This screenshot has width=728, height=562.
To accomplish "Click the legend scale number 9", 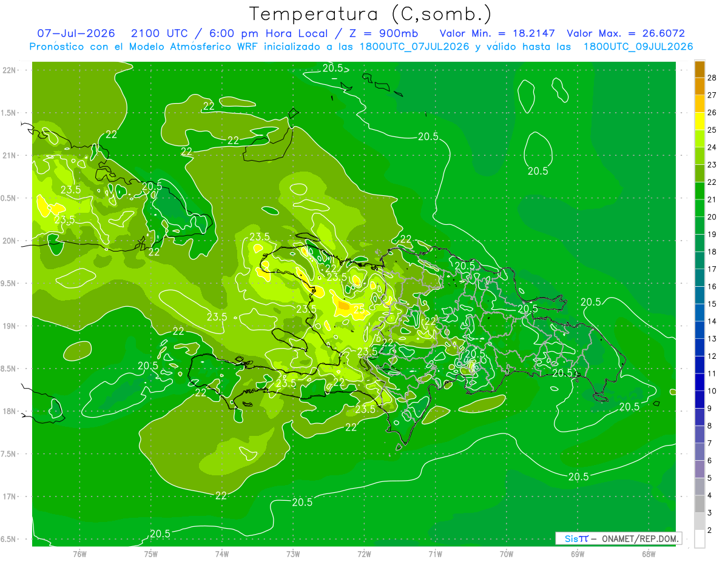I will 710,409.
